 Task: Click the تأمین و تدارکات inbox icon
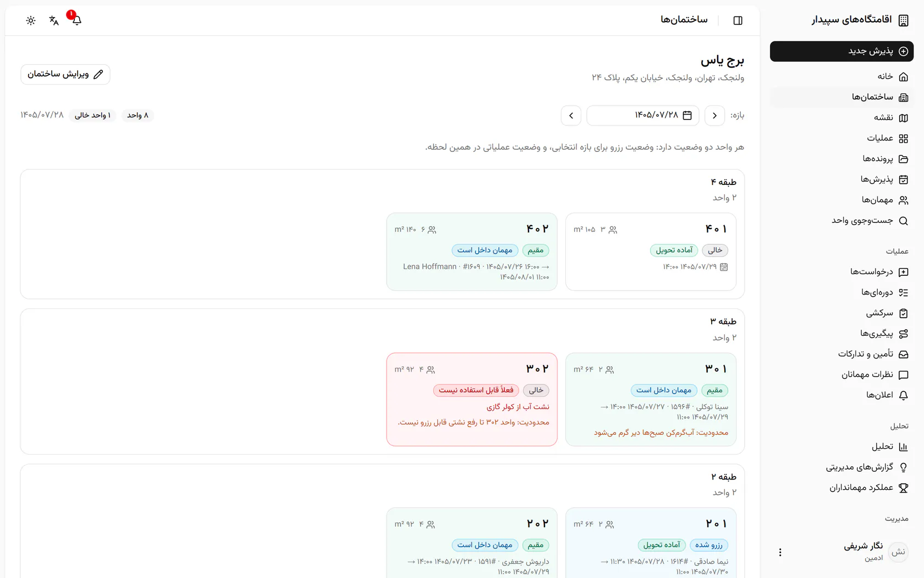click(x=903, y=355)
